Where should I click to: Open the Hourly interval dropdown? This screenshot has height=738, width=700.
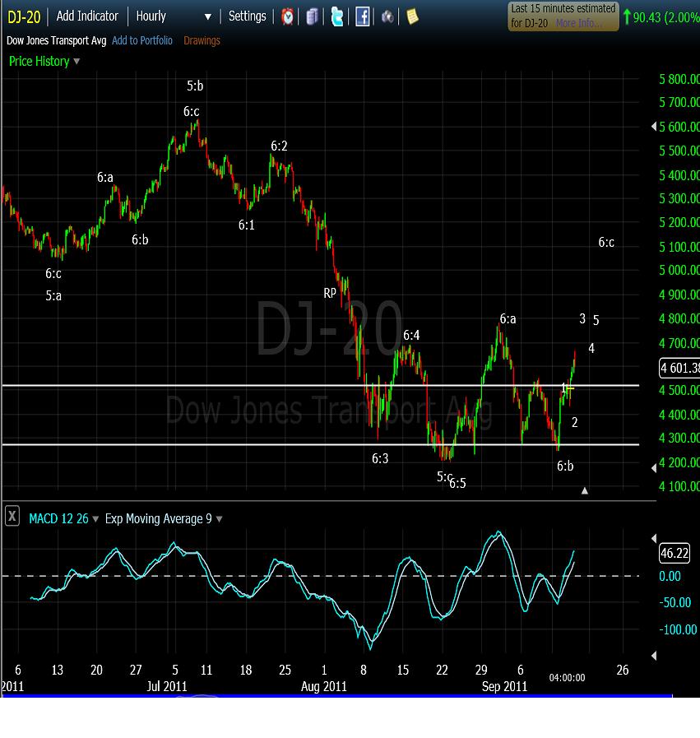click(x=173, y=16)
